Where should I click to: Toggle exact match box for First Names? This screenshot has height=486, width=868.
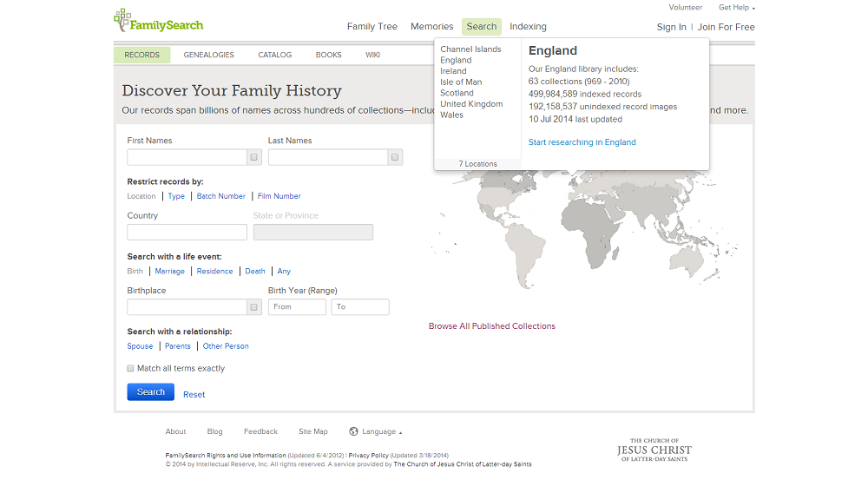pos(253,157)
